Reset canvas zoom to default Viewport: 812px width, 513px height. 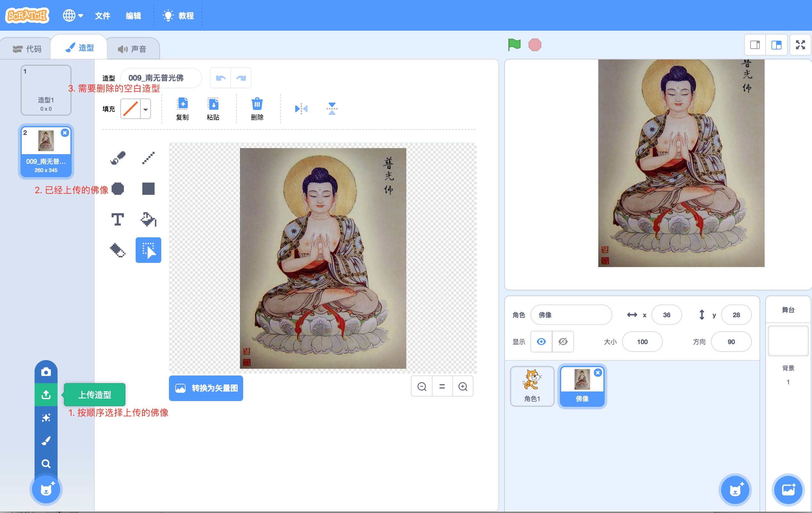[x=442, y=386]
